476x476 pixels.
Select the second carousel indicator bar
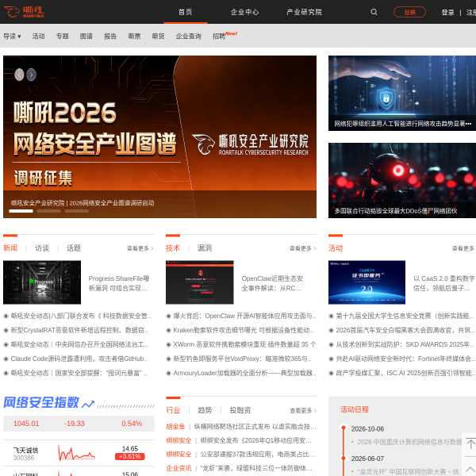click(x=48, y=211)
